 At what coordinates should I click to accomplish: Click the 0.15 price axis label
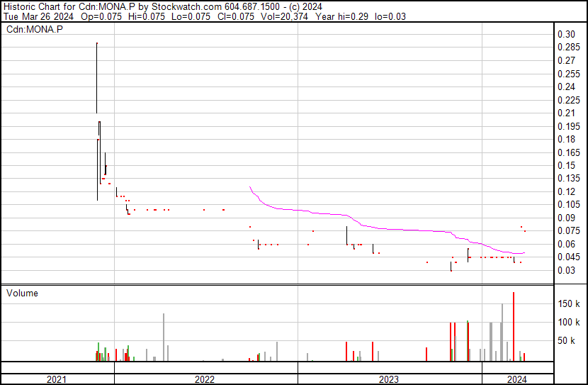tap(566, 165)
